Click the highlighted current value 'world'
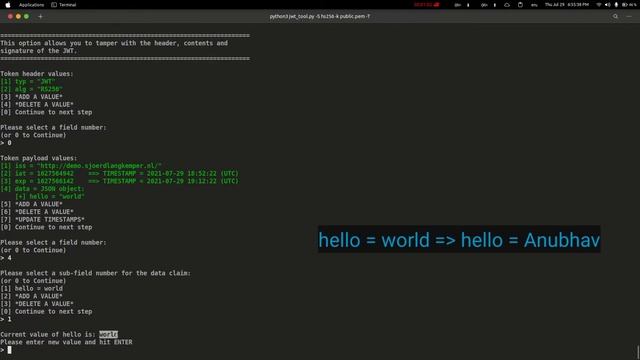The image size is (640, 360). 108,334
